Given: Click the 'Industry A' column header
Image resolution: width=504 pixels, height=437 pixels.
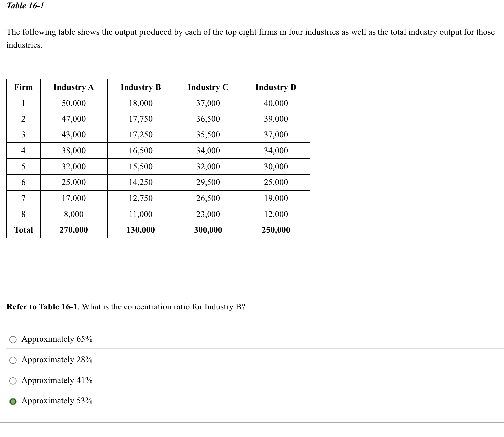Looking at the screenshot, I should tap(73, 87).
